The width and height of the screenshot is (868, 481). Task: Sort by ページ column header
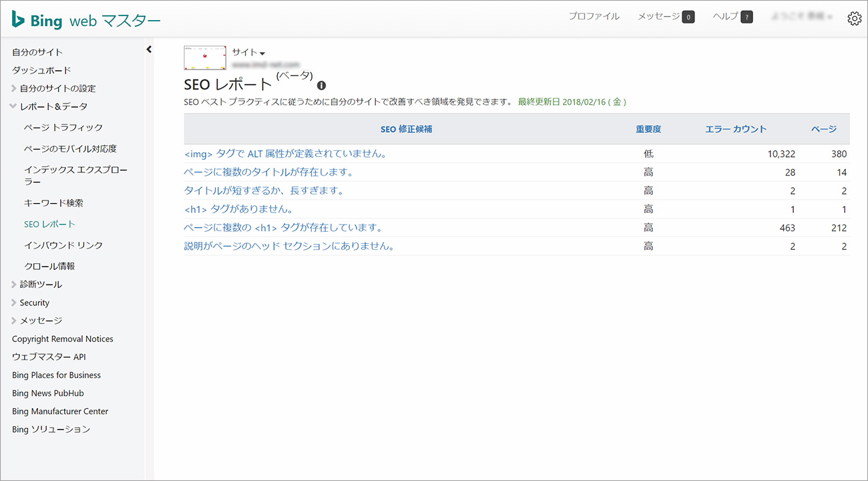point(824,129)
